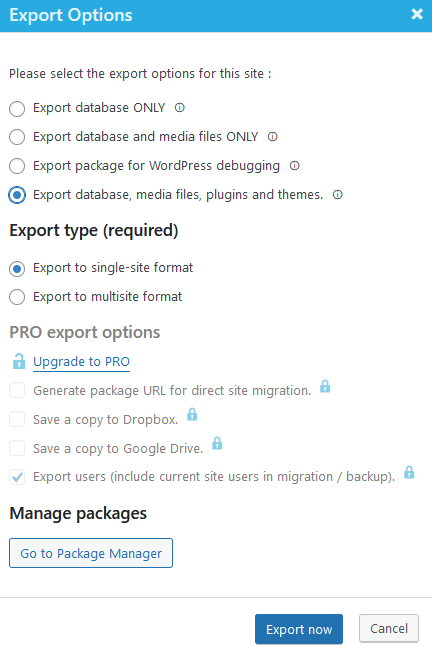Click info icon after plugins and themes option

point(338,195)
